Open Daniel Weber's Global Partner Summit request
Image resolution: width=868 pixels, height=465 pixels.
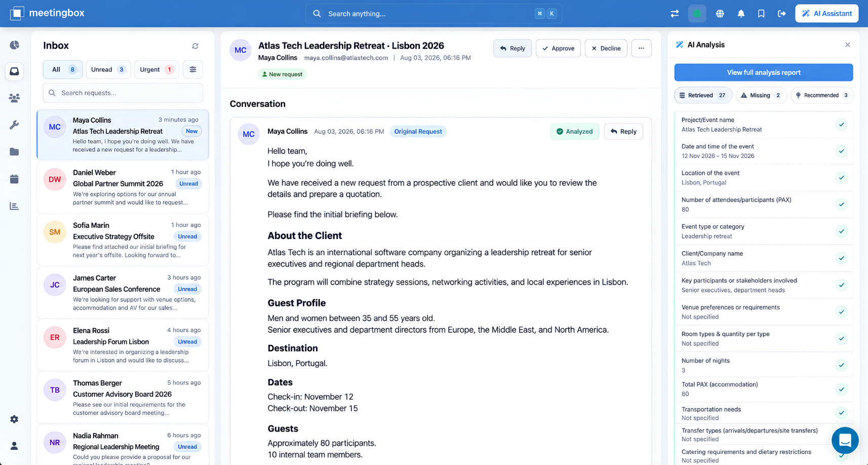[x=123, y=187]
